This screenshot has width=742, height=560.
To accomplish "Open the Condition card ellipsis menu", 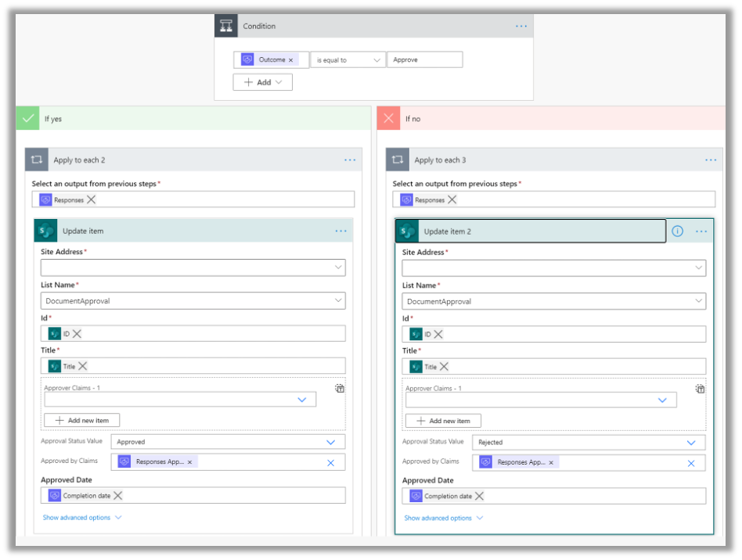I will pos(521,26).
